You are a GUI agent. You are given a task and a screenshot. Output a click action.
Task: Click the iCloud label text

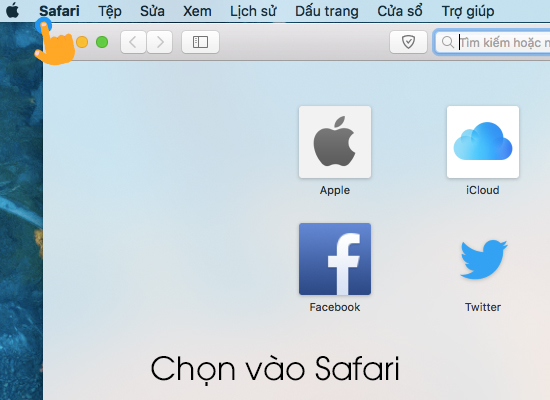[483, 190]
